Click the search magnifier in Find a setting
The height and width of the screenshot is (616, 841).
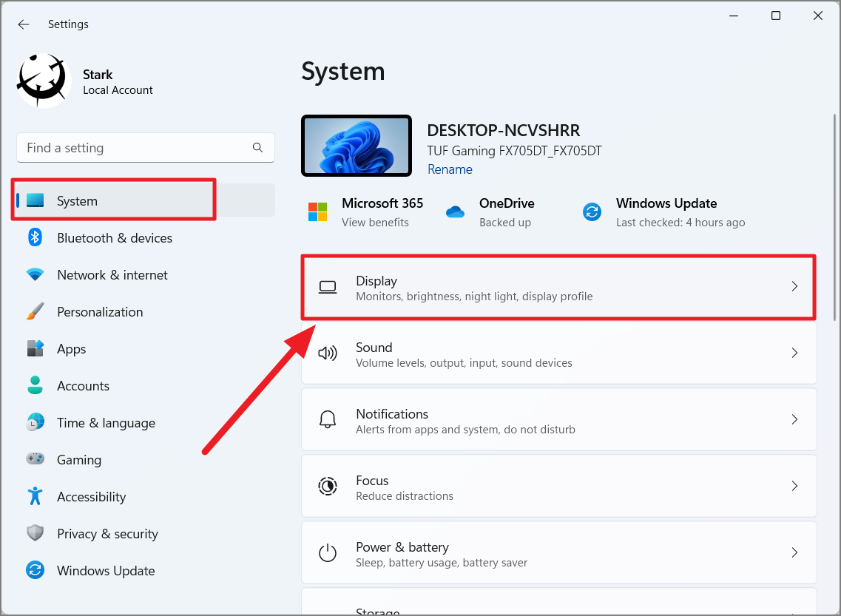(257, 147)
